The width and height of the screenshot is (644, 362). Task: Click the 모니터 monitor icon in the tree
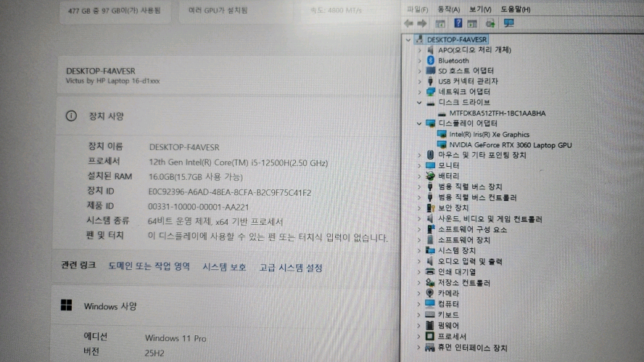pyautogui.click(x=430, y=165)
